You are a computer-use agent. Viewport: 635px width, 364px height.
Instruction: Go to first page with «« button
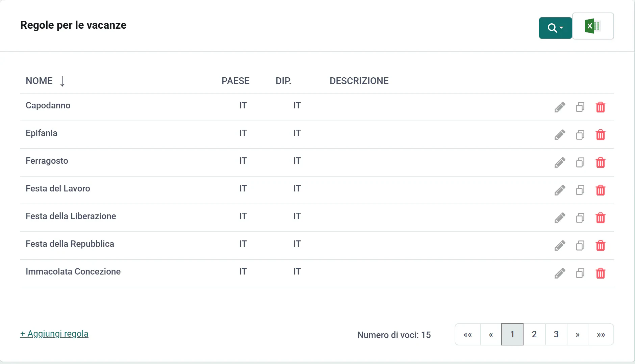[x=468, y=334]
